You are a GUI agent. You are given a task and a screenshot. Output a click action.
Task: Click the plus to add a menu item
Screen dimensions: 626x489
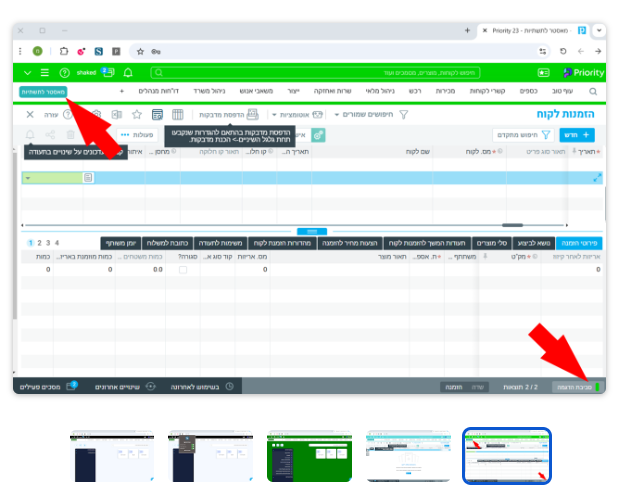point(122,91)
